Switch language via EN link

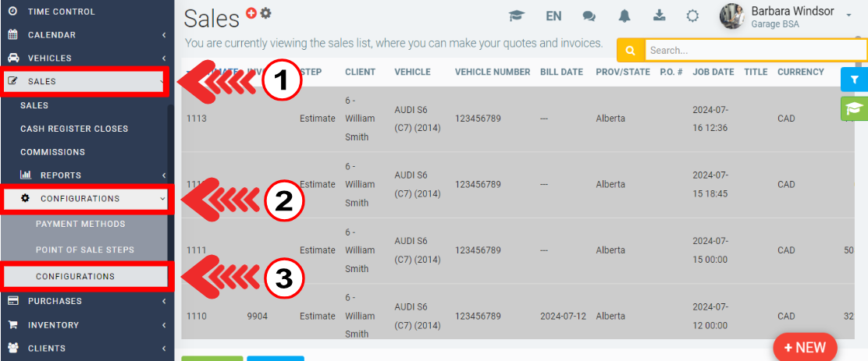553,16
